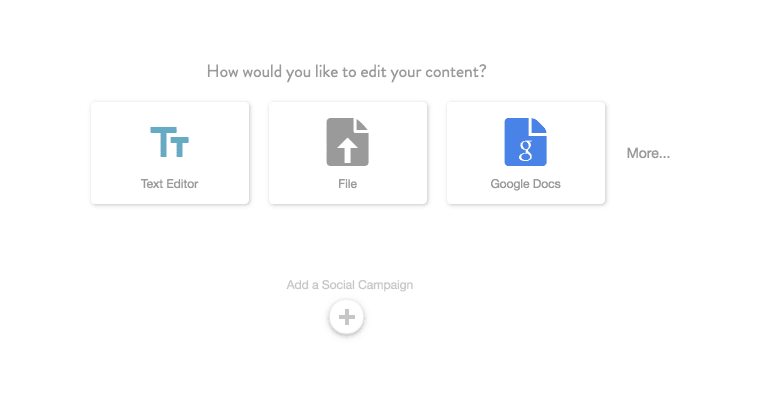This screenshot has height=400, width=770.
Task: Select the File label text
Action: tap(347, 184)
